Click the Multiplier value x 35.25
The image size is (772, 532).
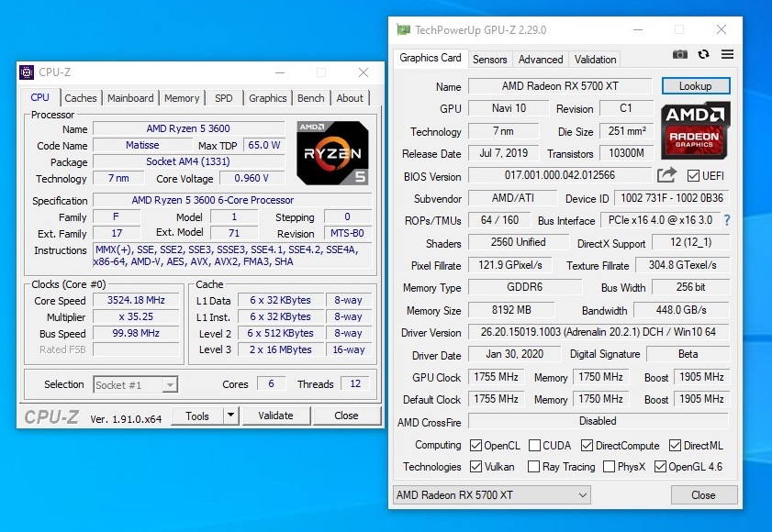137,316
